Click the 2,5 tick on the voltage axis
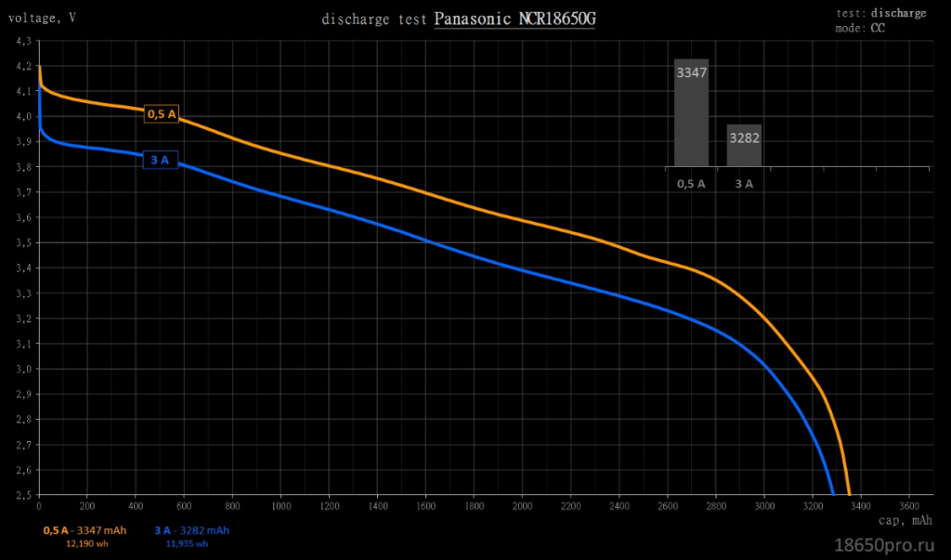Screen dimensions: 951x560 (x=23, y=495)
